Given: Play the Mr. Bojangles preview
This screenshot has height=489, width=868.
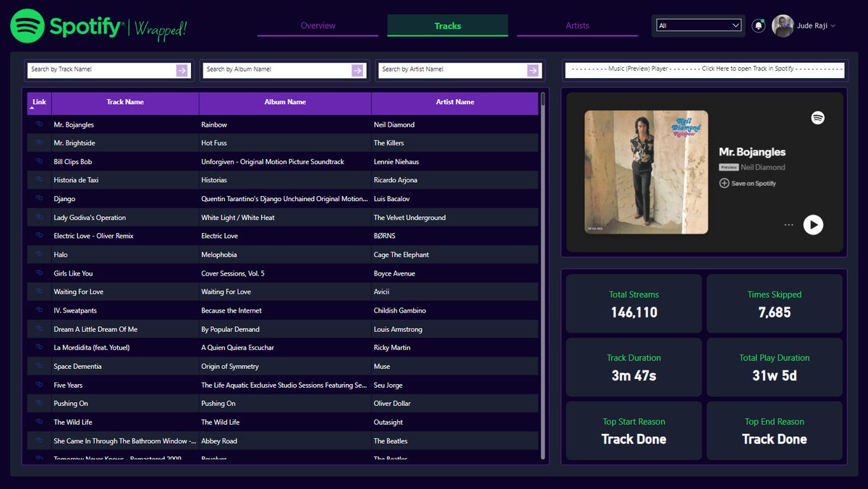Looking at the screenshot, I should [814, 225].
